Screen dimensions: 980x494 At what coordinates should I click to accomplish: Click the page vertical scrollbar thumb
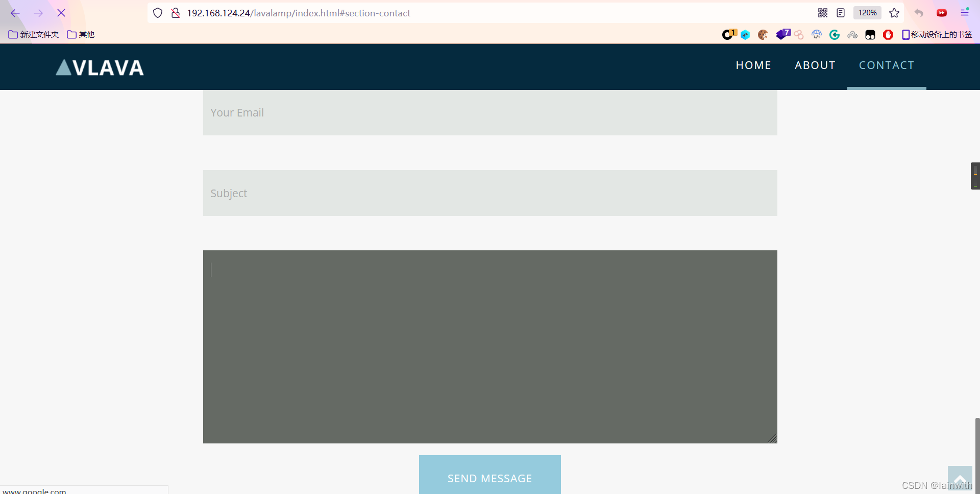coord(977,456)
